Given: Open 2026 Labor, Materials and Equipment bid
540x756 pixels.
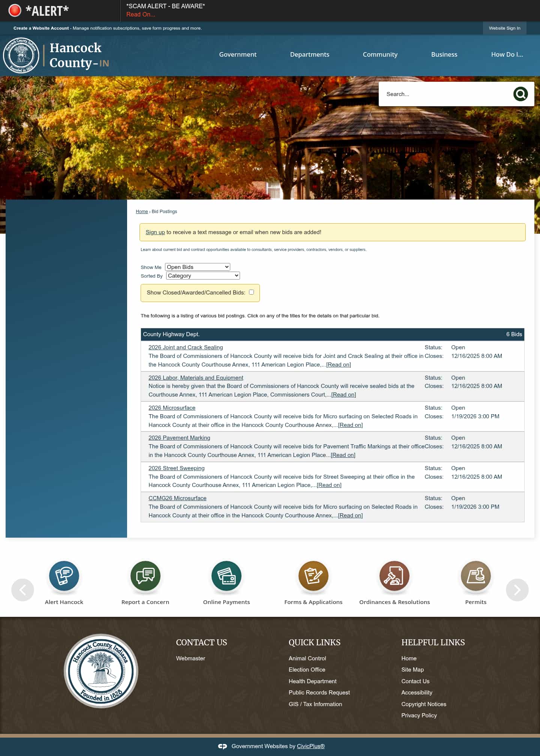Looking at the screenshot, I should [x=196, y=378].
